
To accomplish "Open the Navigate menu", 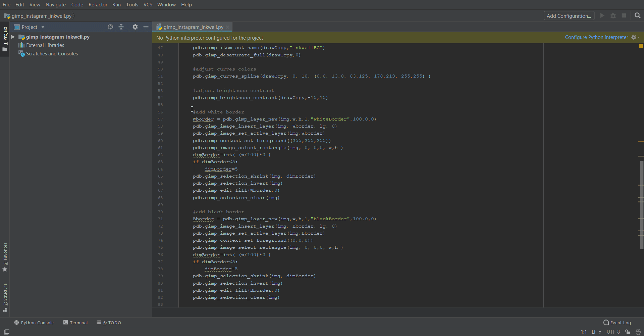I will pos(56,5).
